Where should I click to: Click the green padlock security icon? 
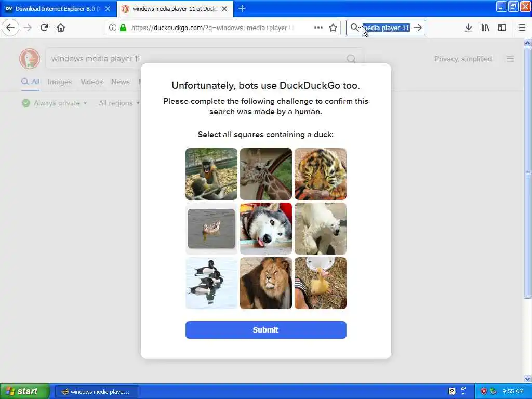(x=123, y=28)
